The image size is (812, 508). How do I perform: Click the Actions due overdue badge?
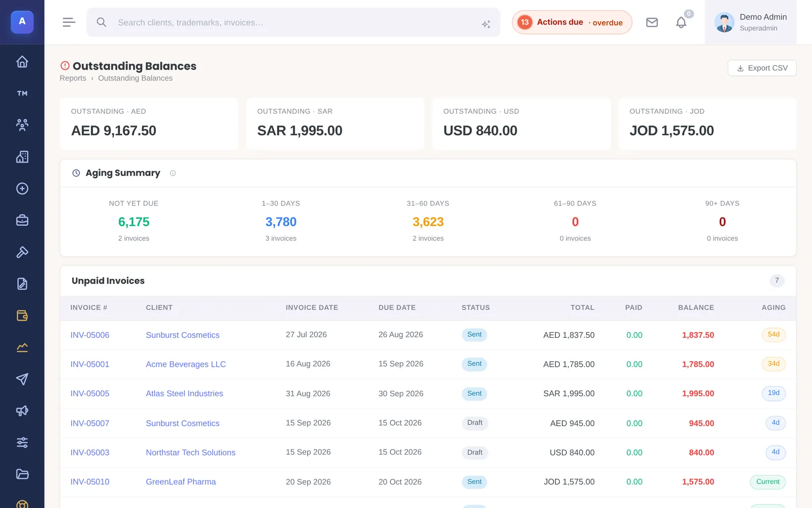coord(572,22)
